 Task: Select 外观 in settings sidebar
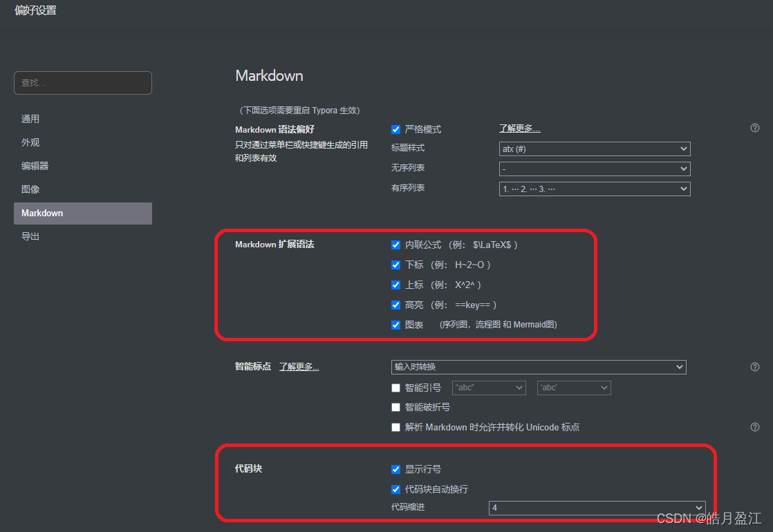point(83,143)
